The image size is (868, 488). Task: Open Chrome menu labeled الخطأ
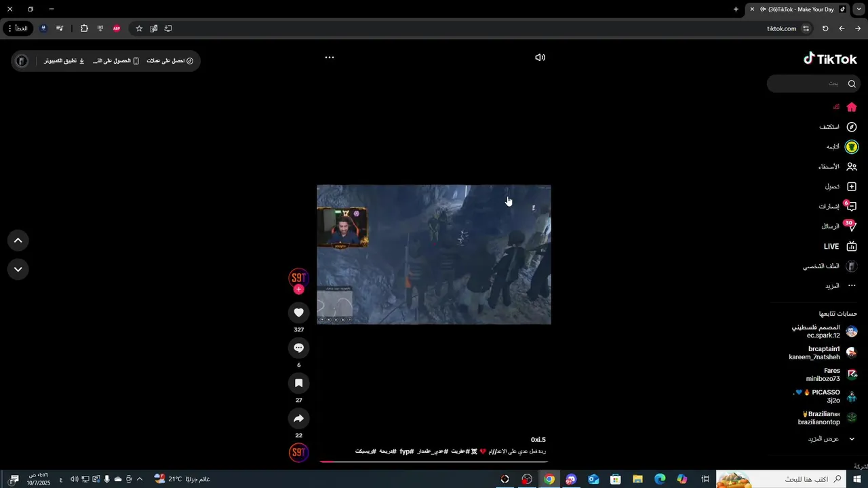tap(18, 28)
